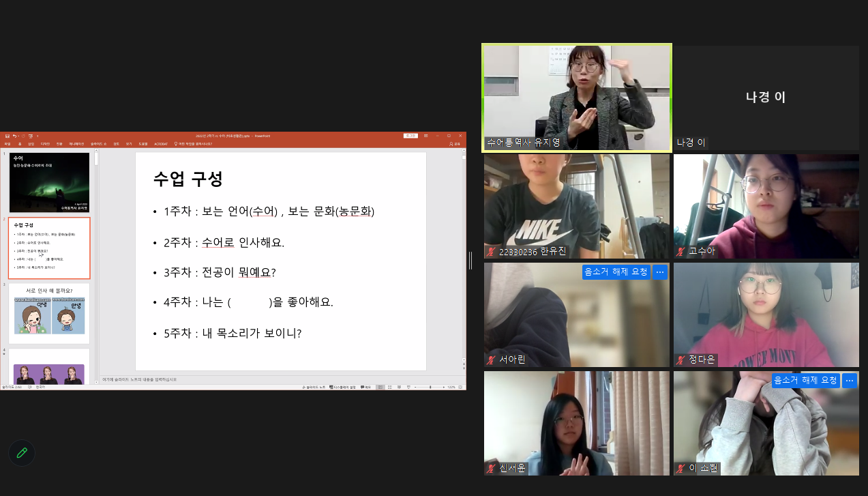Open customize quick access toolbar dropdown
The height and width of the screenshot is (496, 868).
click(38, 136)
